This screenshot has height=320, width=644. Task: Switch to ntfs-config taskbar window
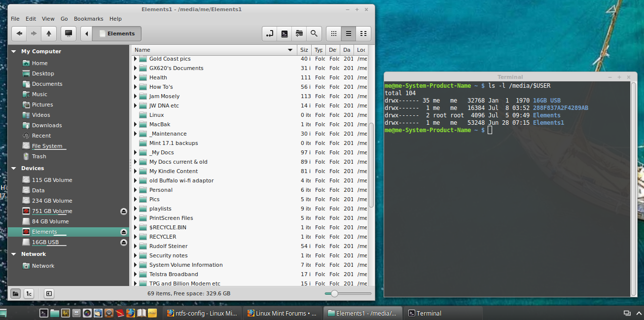pos(202,313)
